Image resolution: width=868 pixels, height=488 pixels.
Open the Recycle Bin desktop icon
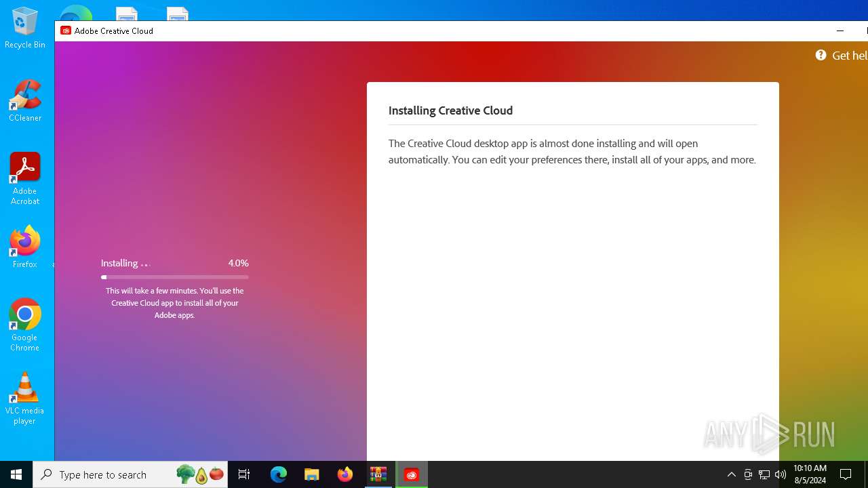(x=25, y=28)
